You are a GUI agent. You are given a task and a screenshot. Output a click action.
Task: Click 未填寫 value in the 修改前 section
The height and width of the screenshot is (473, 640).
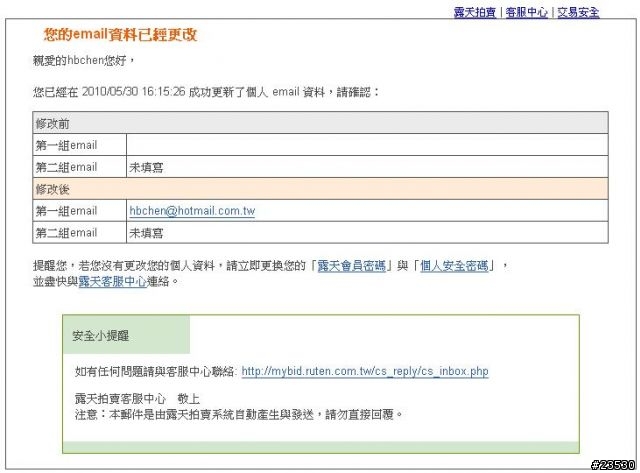point(146,167)
